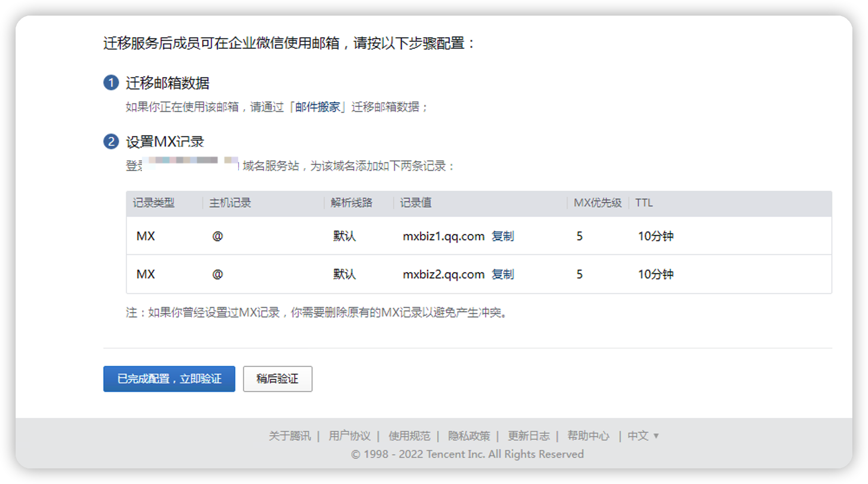Image resolution: width=868 pixels, height=484 pixels.
Task: Open the 使用规范 footer link
Action: [409, 435]
